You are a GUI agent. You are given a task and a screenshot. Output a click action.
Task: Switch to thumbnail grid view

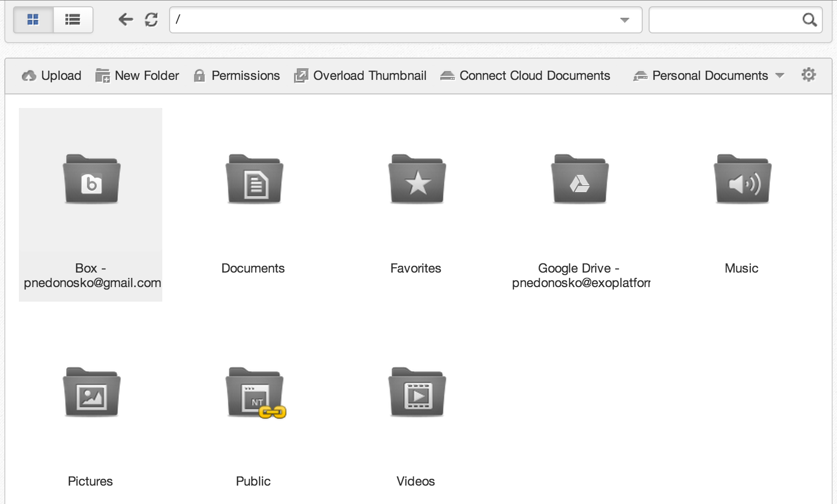click(x=33, y=20)
